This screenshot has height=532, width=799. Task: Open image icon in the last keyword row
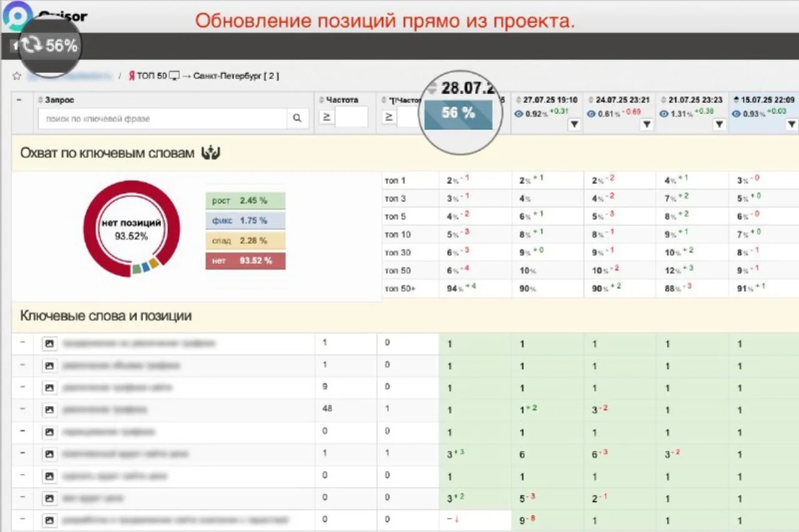49,520
